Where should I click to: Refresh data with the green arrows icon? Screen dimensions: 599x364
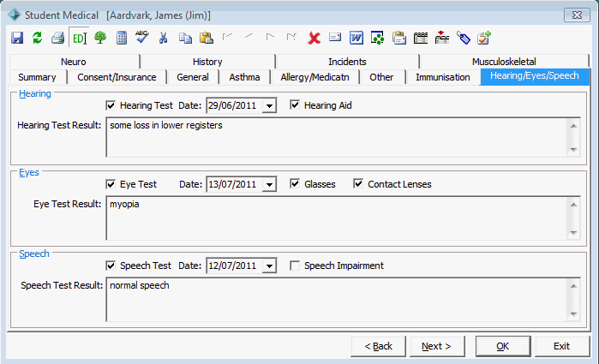pos(38,38)
